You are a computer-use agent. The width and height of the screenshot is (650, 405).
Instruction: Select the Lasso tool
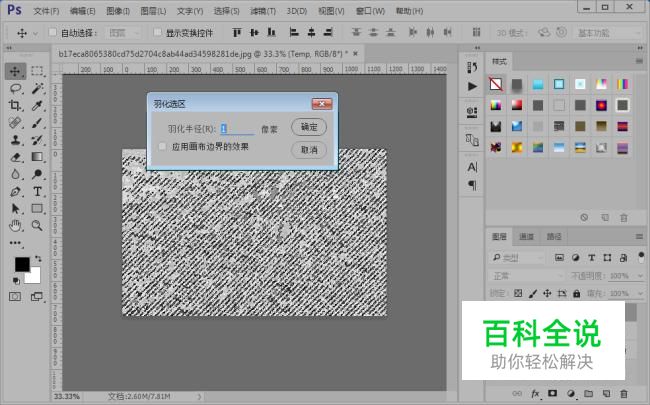tap(15, 88)
